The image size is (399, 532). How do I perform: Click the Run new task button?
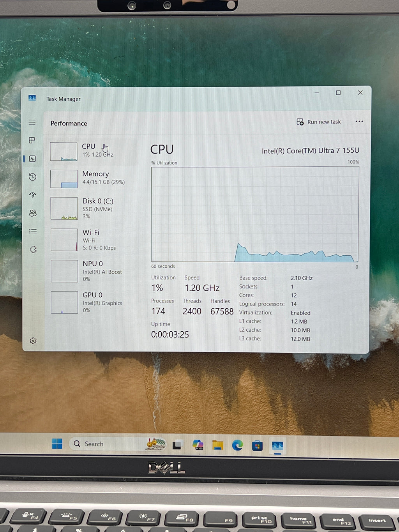(x=319, y=122)
